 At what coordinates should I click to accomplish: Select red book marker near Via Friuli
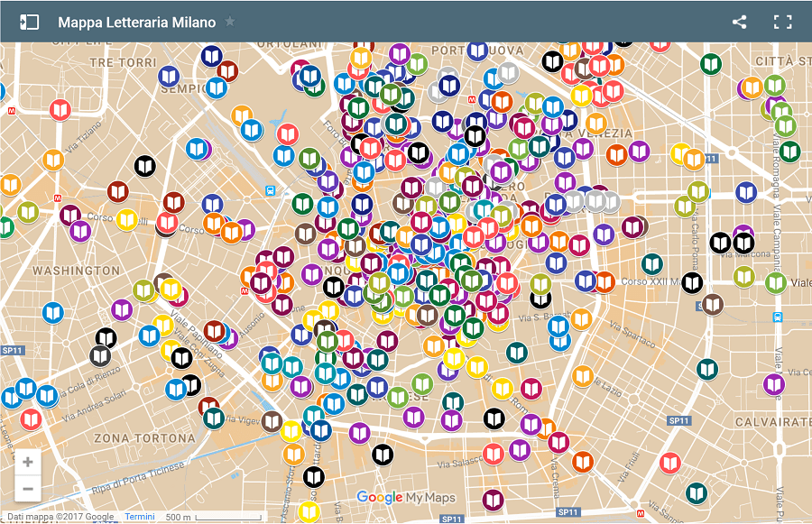click(x=670, y=463)
